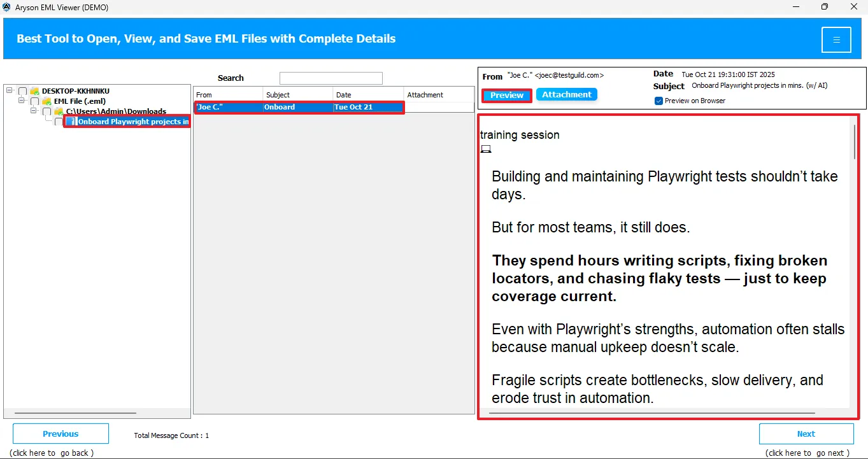Screen dimensions: 868x459
Task: Click the Downloads path folder icon
Action: [59, 111]
